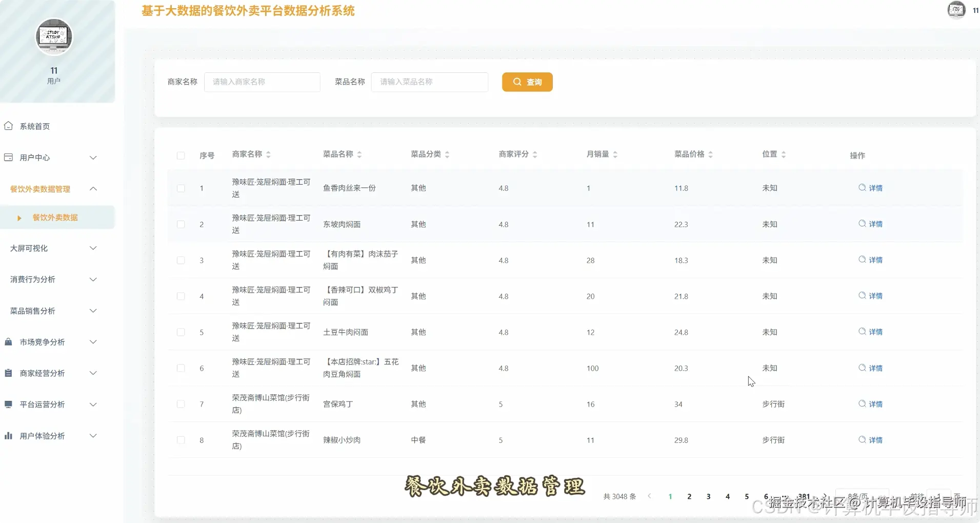Select the 用户中心 sidebar icon
The width and height of the screenshot is (980, 523).
coord(9,157)
